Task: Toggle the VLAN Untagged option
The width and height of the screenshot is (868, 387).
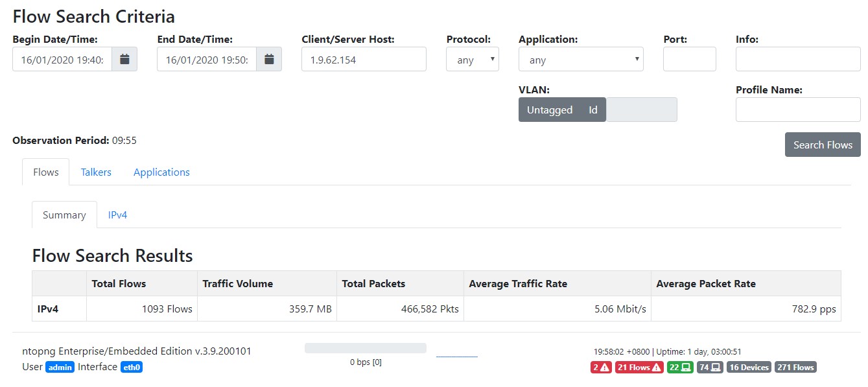Action: point(549,110)
